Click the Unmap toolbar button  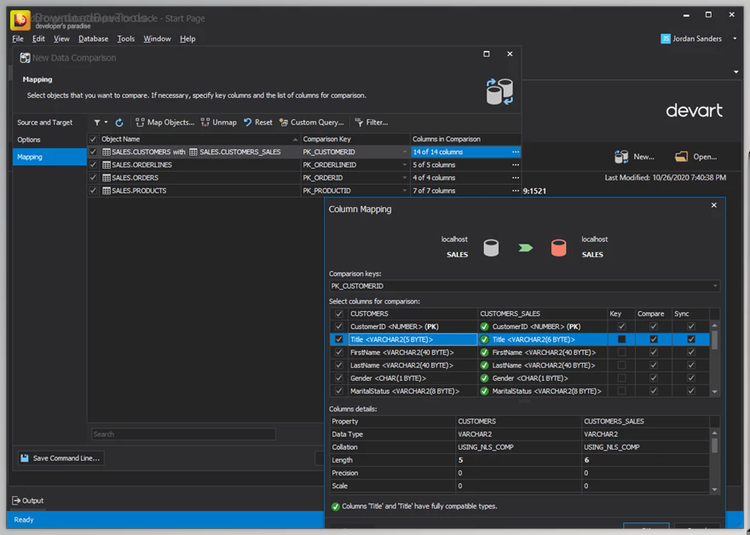[x=219, y=123]
